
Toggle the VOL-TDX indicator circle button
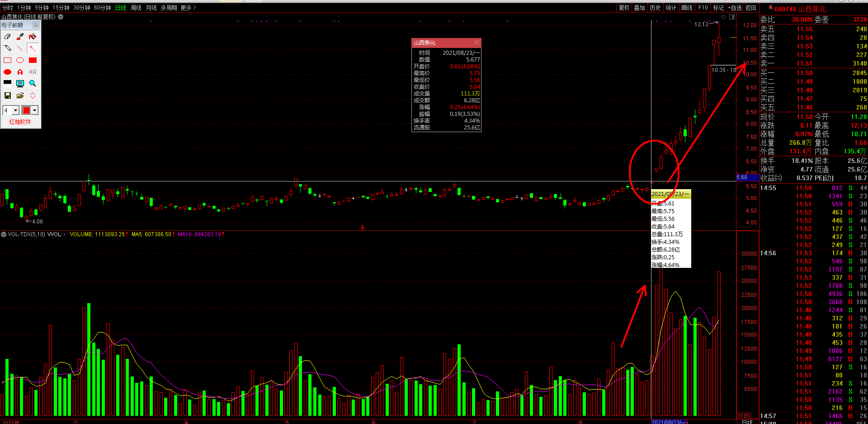point(4,234)
